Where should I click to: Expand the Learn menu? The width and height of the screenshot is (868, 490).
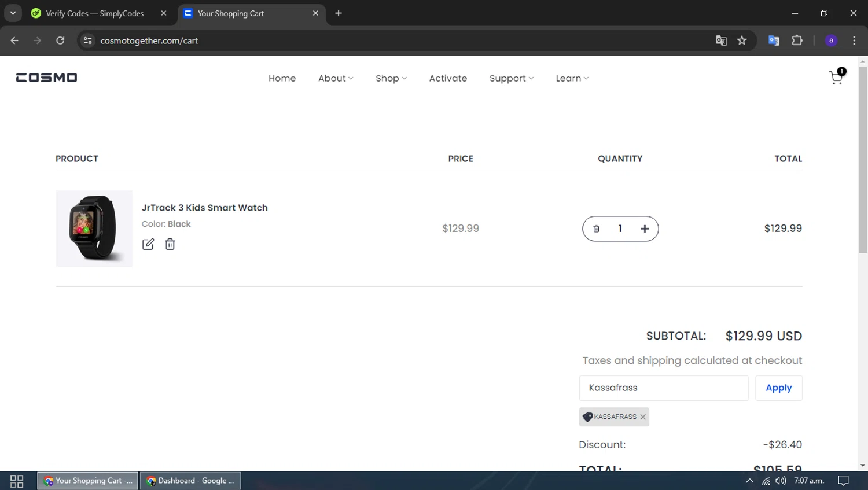coord(572,78)
